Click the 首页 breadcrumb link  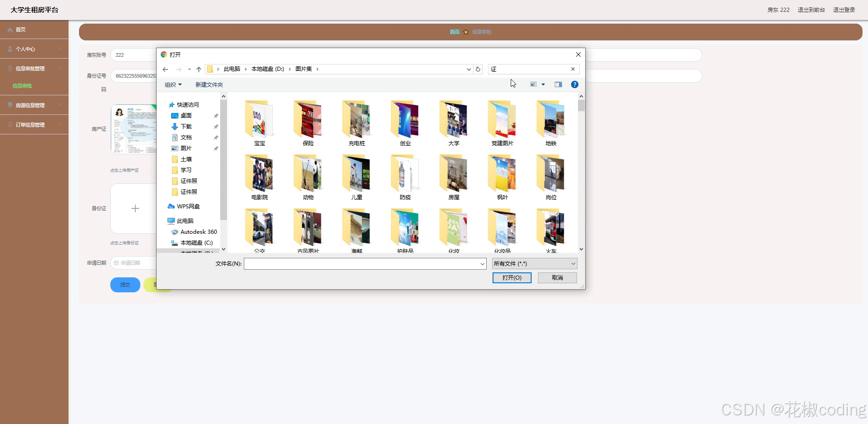pos(455,32)
